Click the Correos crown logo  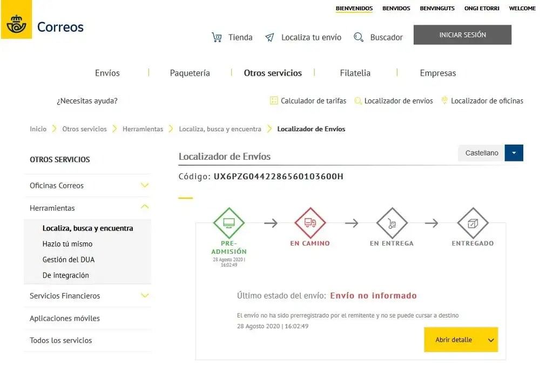coord(16,19)
